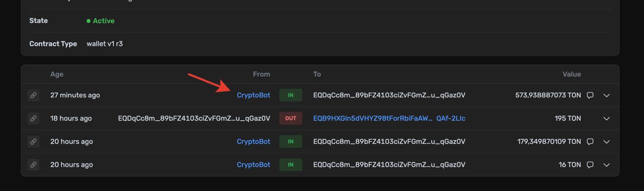Click the Age column header
The image size is (644, 191).
tap(57, 74)
